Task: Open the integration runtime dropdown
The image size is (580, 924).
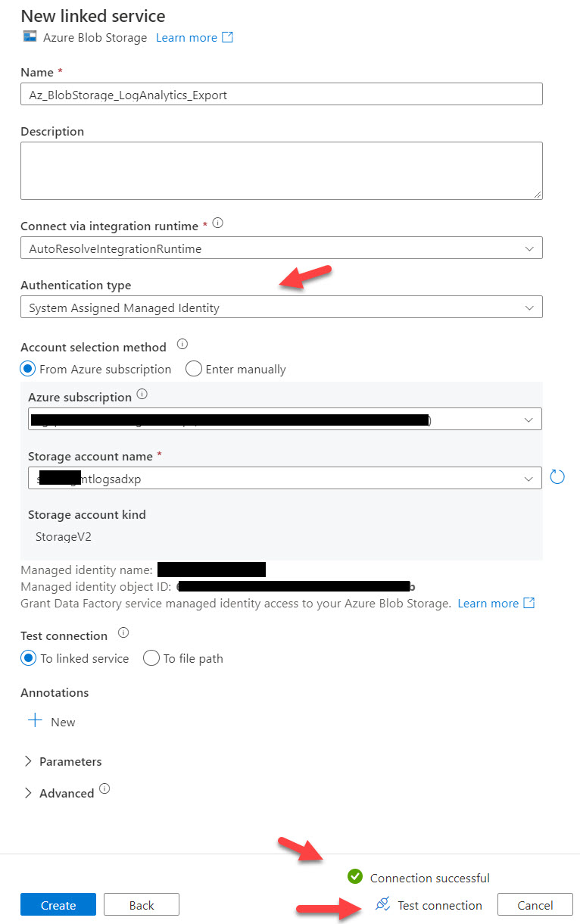Action: pyautogui.click(x=529, y=247)
